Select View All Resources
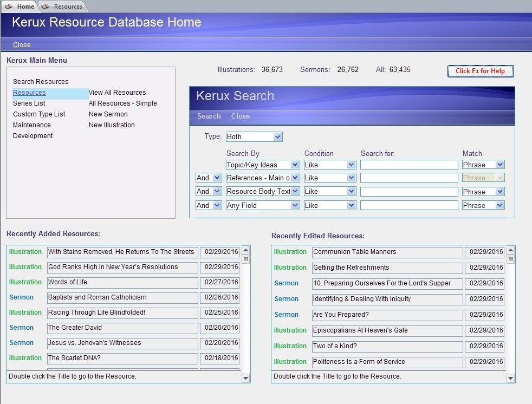The image size is (532, 404). pyautogui.click(x=118, y=92)
